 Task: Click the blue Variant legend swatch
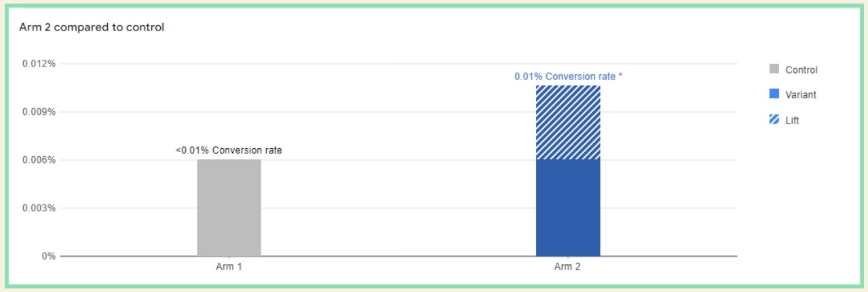[774, 94]
